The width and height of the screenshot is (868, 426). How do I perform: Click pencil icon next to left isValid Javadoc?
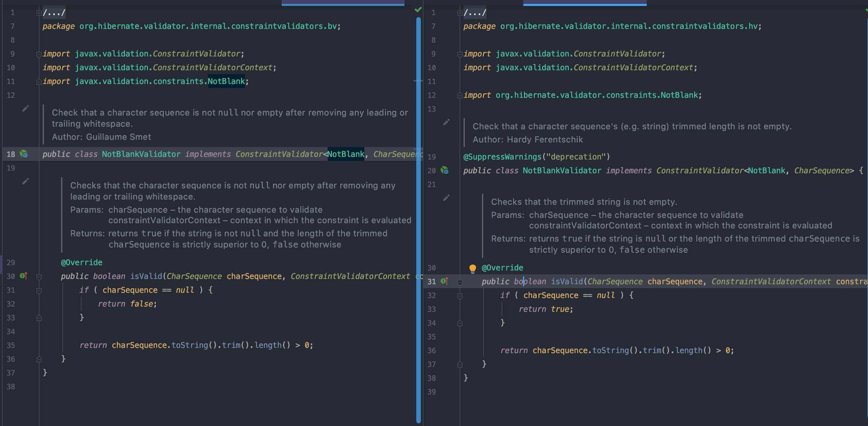pyautogui.click(x=26, y=181)
